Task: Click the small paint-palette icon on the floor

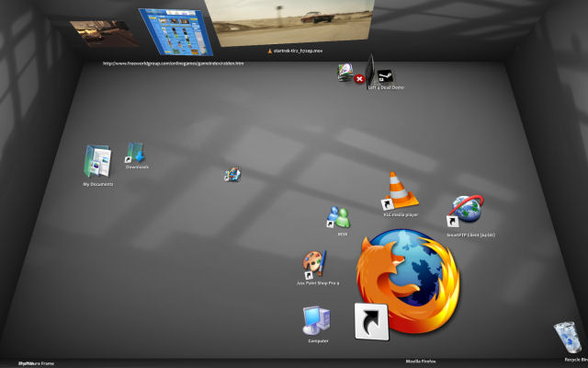Action: (x=232, y=173)
